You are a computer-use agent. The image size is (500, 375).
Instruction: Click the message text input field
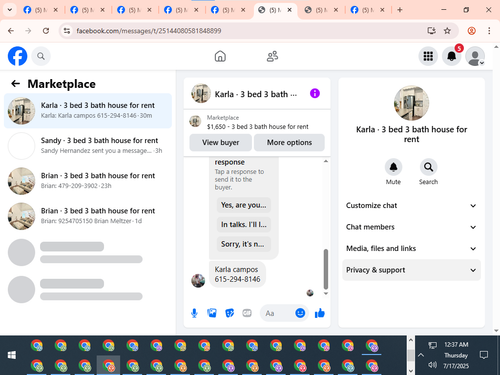coord(277,313)
